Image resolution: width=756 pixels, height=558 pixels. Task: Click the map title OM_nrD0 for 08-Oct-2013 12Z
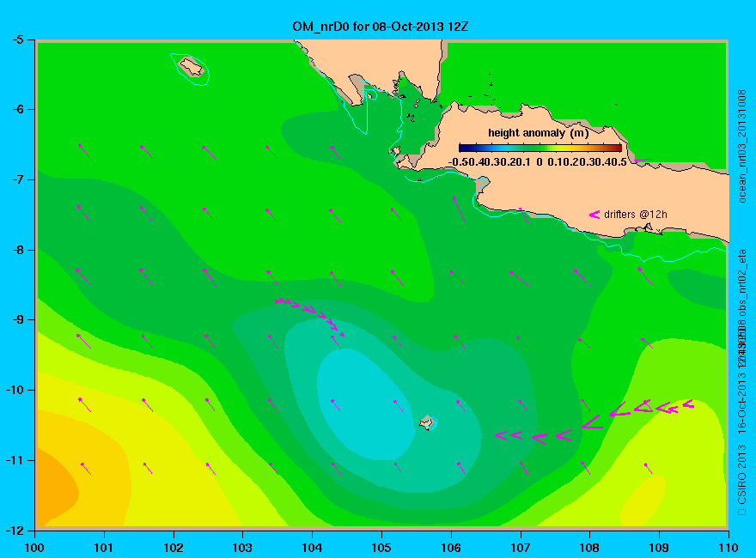click(x=380, y=27)
